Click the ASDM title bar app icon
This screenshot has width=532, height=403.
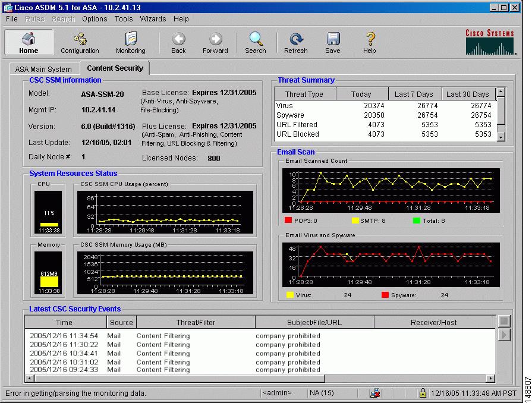pyautogui.click(x=8, y=8)
